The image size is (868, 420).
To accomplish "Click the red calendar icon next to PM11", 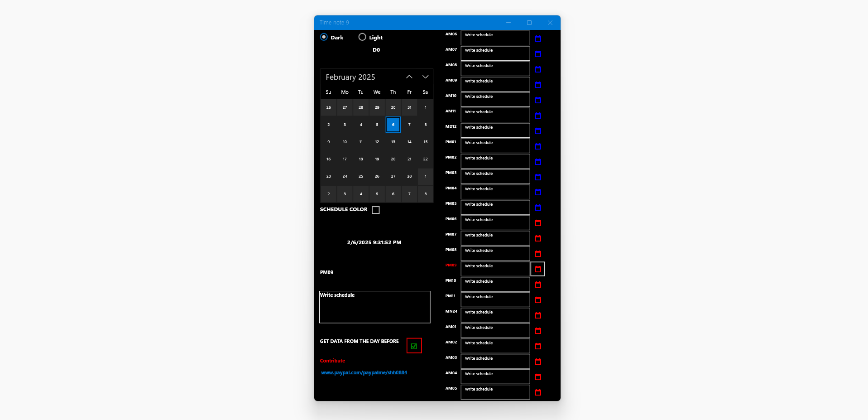I will pos(538,300).
